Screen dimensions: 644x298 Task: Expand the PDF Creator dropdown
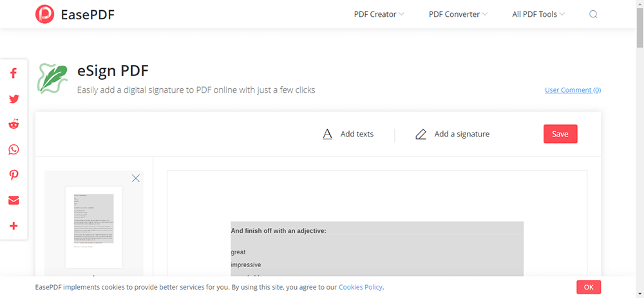[x=379, y=14]
